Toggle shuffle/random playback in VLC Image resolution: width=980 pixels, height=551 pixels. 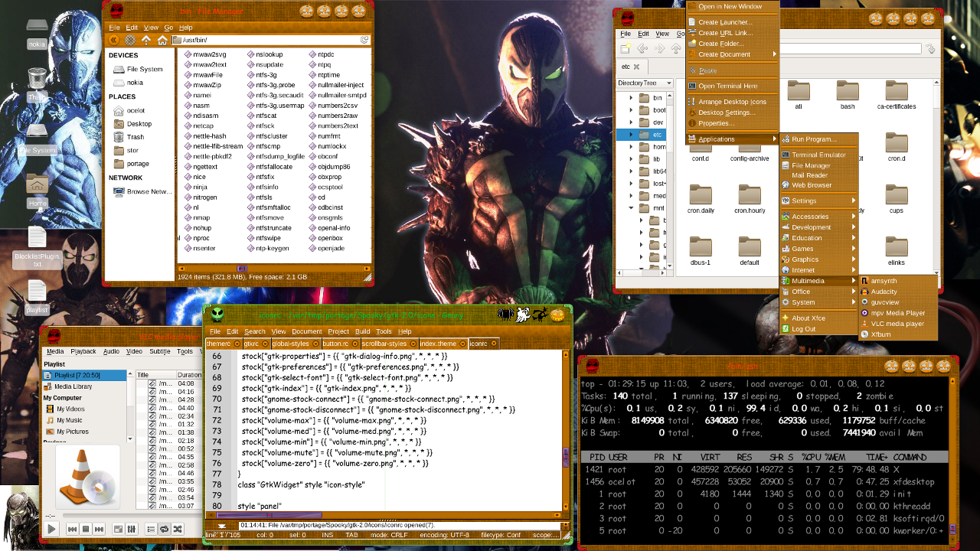[x=178, y=529]
